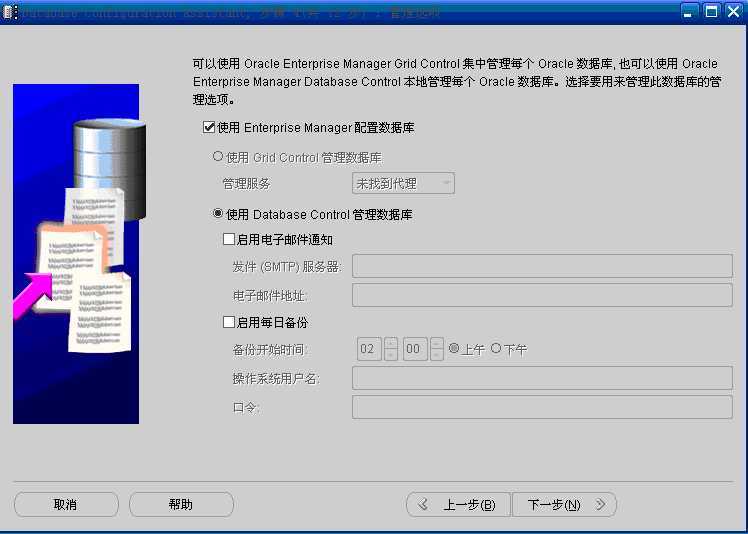This screenshot has width=748, height=534.
Task: Click the 取消 button
Action: (x=66, y=504)
